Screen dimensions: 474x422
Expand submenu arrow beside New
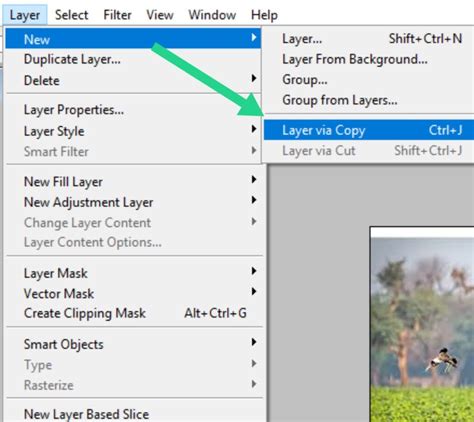[x=254, y=37]
